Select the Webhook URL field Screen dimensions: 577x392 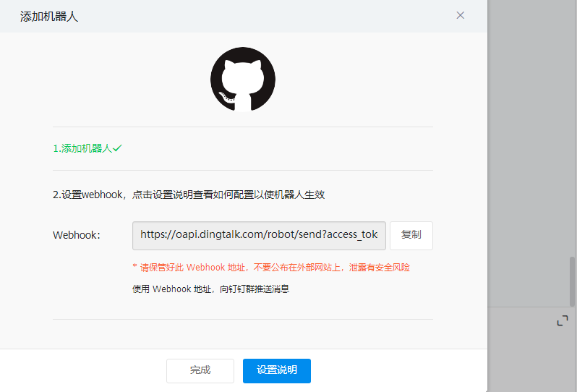(259, 236)
